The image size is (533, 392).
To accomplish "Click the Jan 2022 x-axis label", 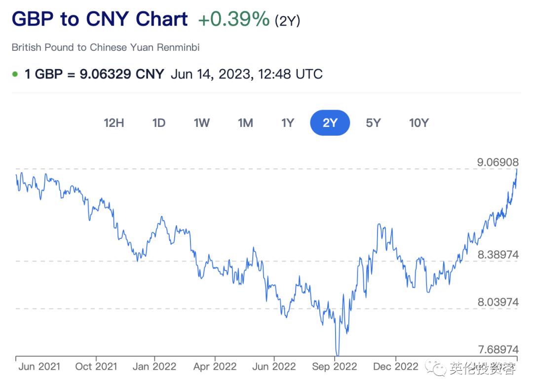I will click(155, 366).
